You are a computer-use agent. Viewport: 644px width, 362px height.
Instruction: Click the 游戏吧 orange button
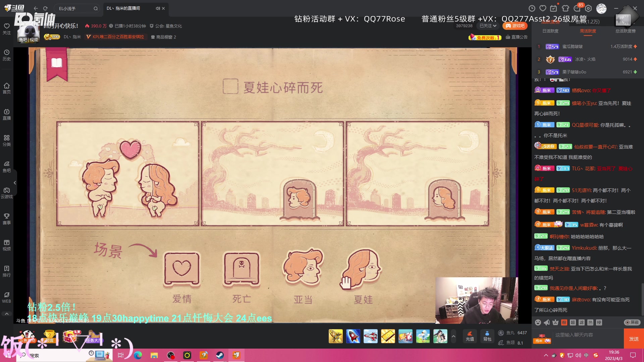click(515, 26)
